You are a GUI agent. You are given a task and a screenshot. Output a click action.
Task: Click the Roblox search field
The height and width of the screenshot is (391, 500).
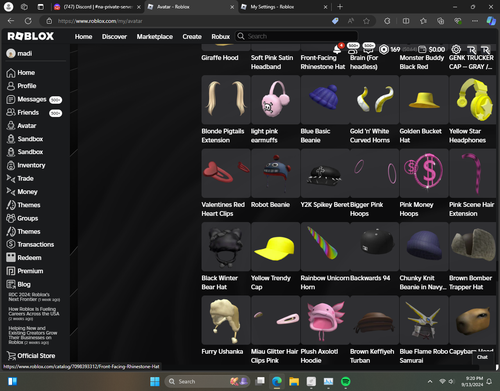pos(297,36)
